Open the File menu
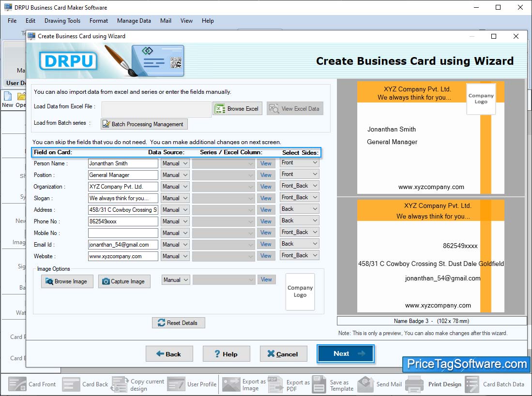 (12, 21)
